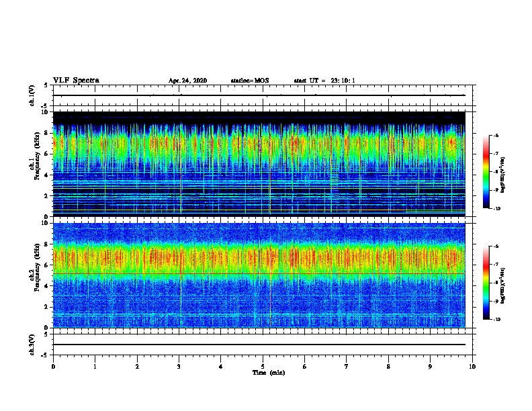The image size is (532, 411).
Task: Click the "-6" label on ch.1 colorbar
Action: tap(496, 136)
